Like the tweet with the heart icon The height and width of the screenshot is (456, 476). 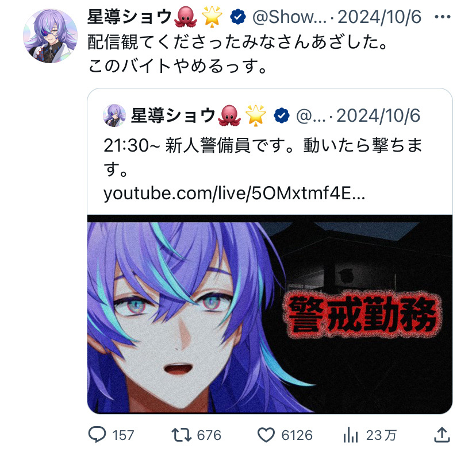[266, 435]
